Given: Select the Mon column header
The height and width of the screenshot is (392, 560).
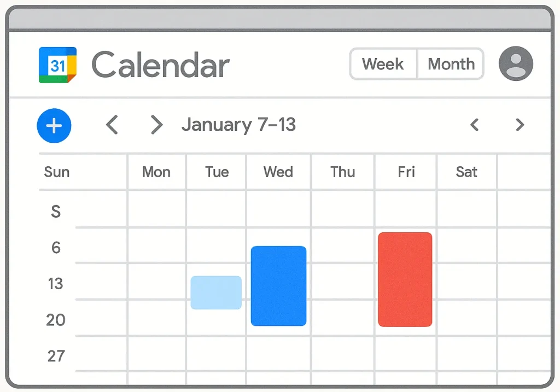Looking at the screenshot, I should [156, 172].
